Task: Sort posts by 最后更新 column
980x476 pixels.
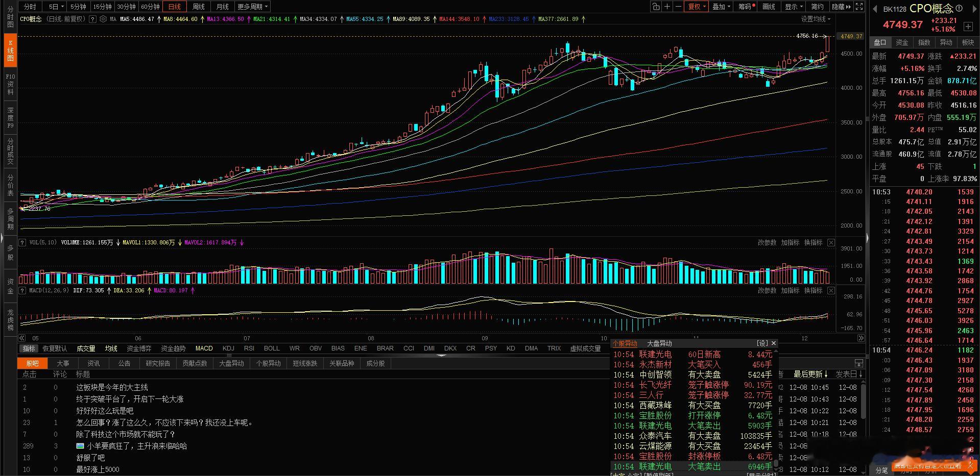Action: (810, 374)
